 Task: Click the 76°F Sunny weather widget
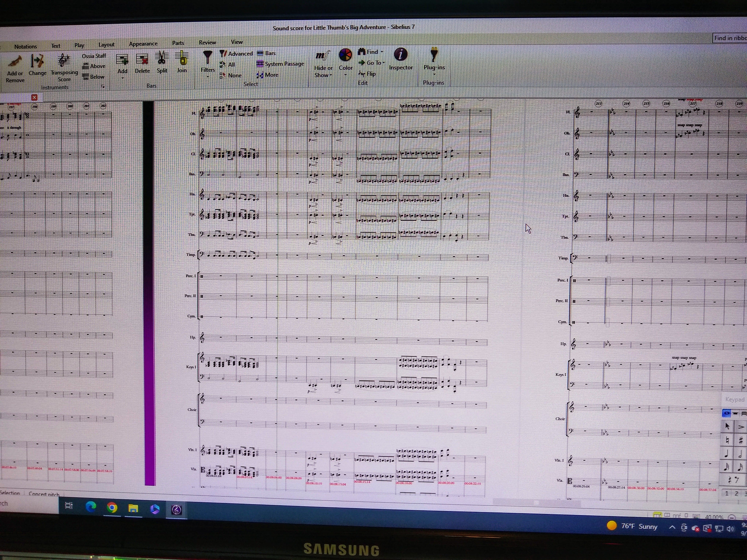(632, 526)
